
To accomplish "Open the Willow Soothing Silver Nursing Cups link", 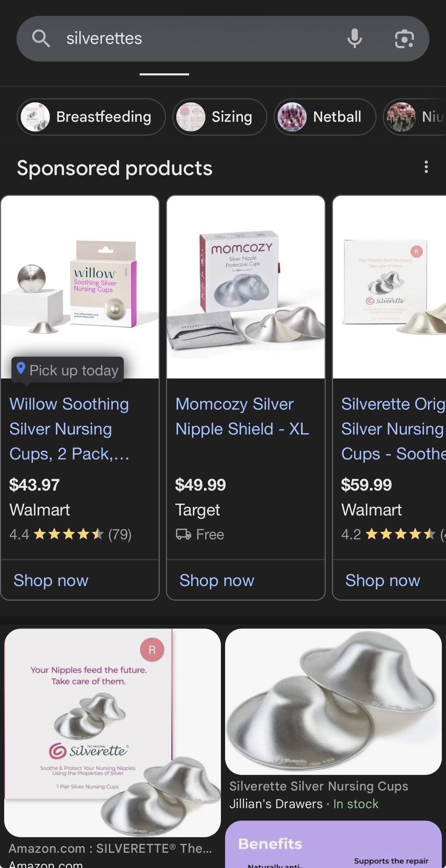I will pyautogui.click(x=70, y=429).
